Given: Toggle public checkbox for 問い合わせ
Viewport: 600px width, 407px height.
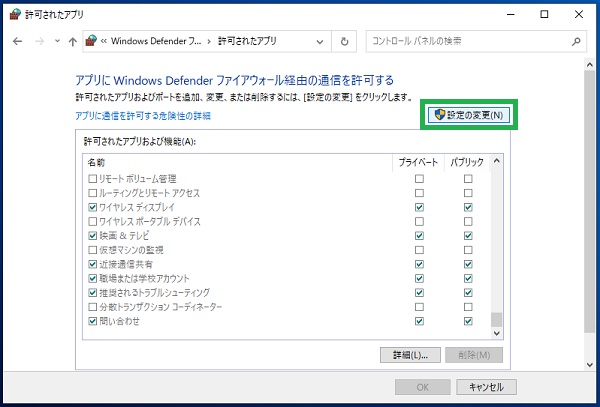Looking at the screenshot, I should click(x=468, y=321).
